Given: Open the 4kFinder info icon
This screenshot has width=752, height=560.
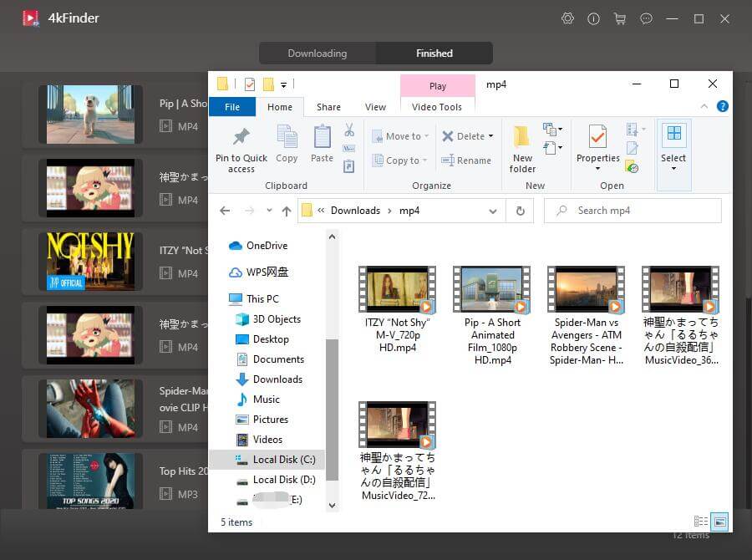Looking at the screenshot, I should pos(594,18).
